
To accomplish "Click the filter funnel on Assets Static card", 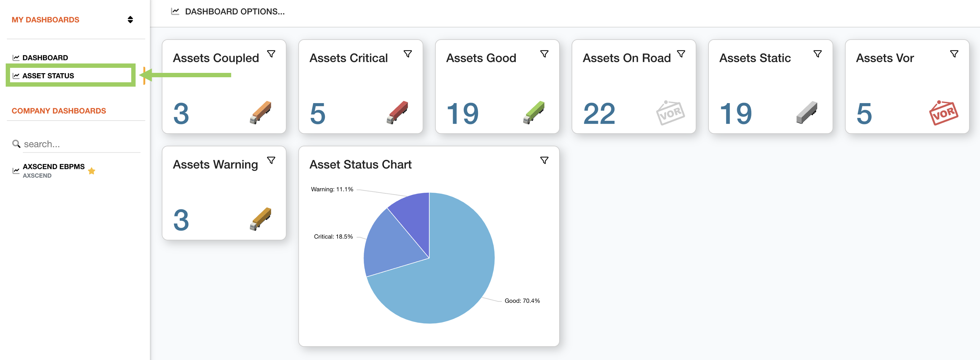I will point(818,54).
